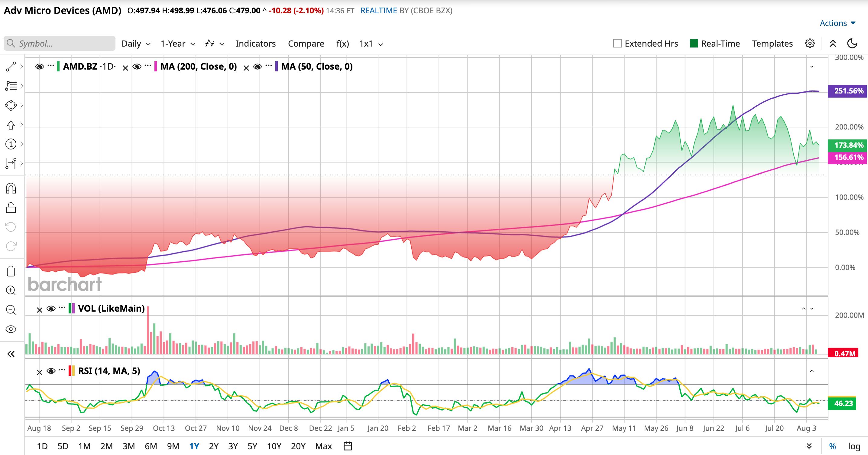Screen dimensions: 868x455
Task: Select the trend line drawing tool
Action: (x=11, y=67)
